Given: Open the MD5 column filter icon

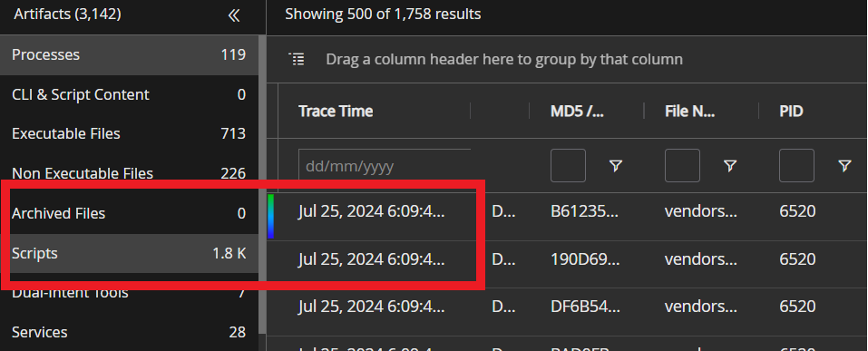Looking at the screenshot, I should tap(616, 166).
